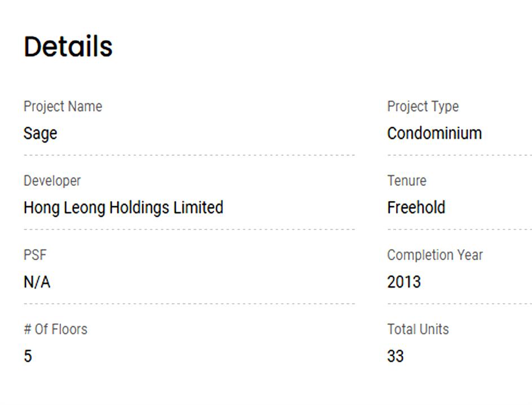Select the 2013 completion year value
532x405 pixels.
(403, 282)
